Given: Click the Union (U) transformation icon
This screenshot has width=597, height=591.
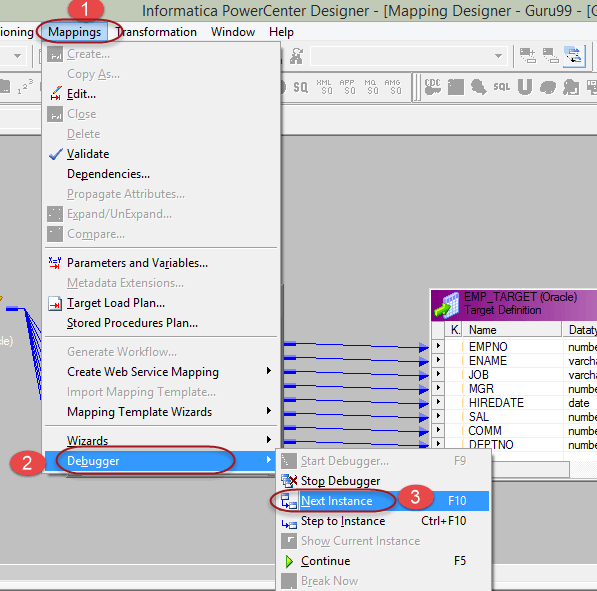Looking at the screenshot, I should pyautogui.click(x=525, y=87).
